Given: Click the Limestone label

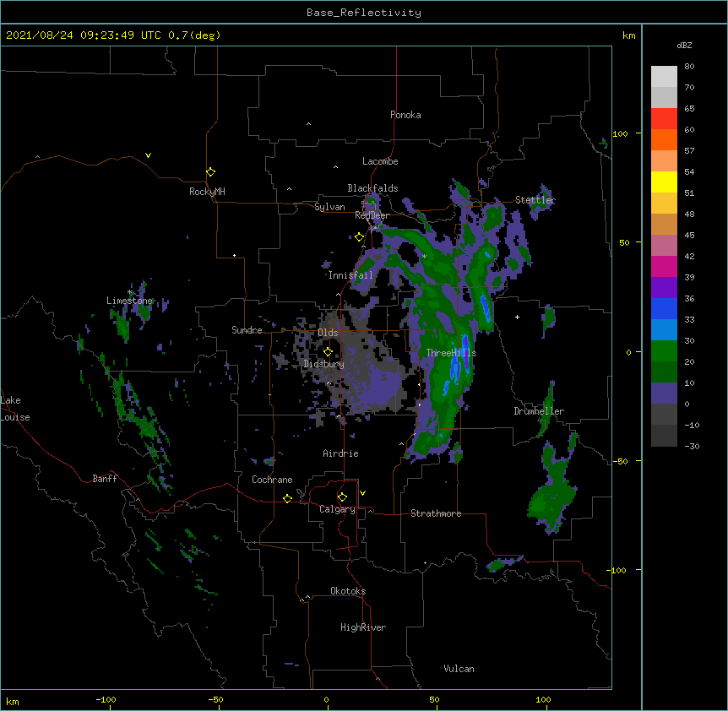Looking at the screenshot, I should [129, 301].
